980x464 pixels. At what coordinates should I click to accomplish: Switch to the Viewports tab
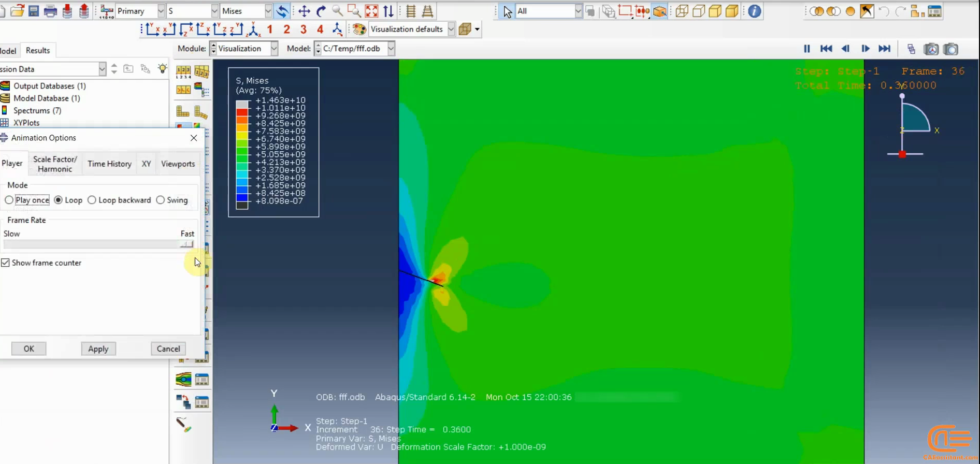click(x=178, y=164)
